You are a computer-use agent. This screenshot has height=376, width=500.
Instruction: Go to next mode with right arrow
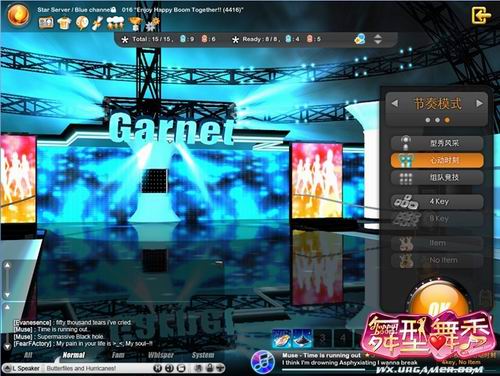point(479,103)
